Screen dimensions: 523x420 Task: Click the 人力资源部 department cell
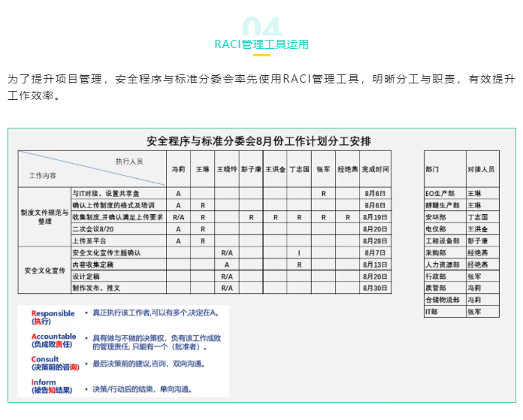(x=442, y=264)
